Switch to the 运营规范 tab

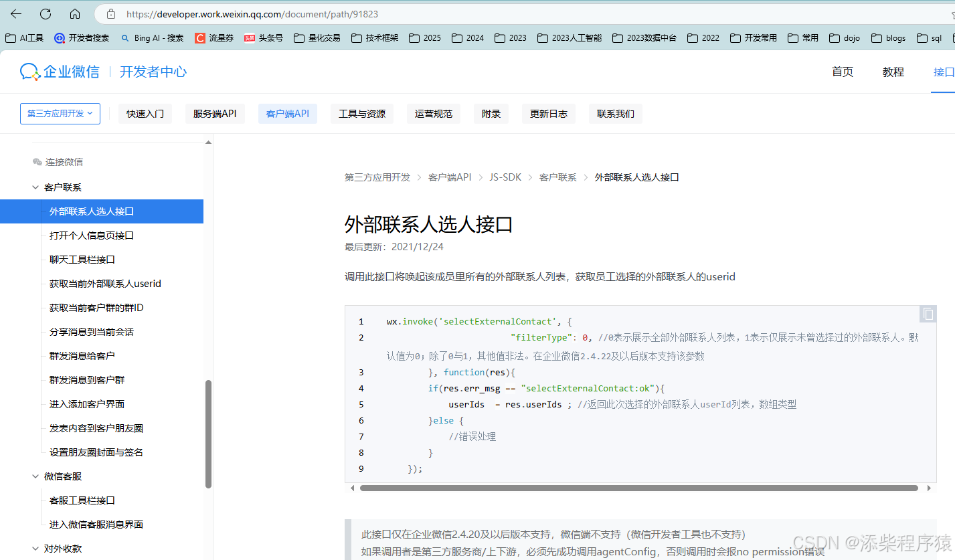(x=434, y=114)
